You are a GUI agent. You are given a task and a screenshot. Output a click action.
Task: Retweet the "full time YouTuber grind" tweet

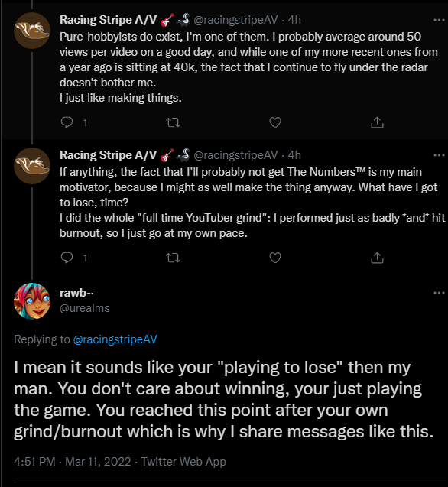(173, 258)
